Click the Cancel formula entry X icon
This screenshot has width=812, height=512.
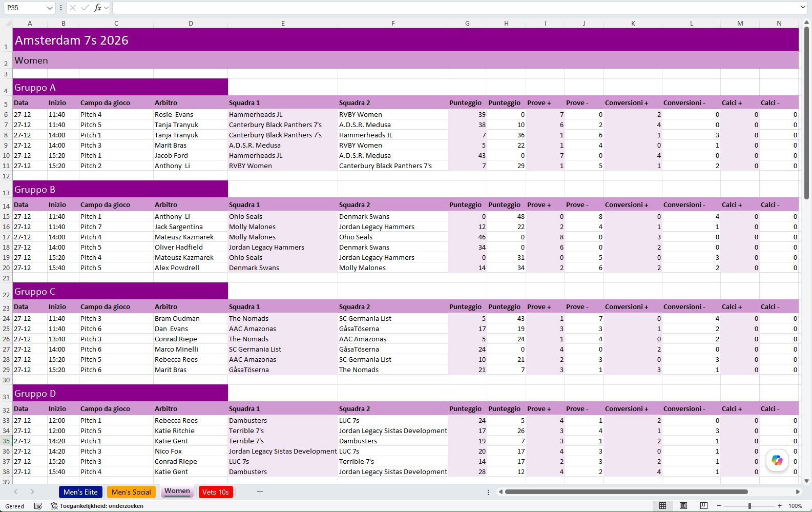tap(73, 8)
